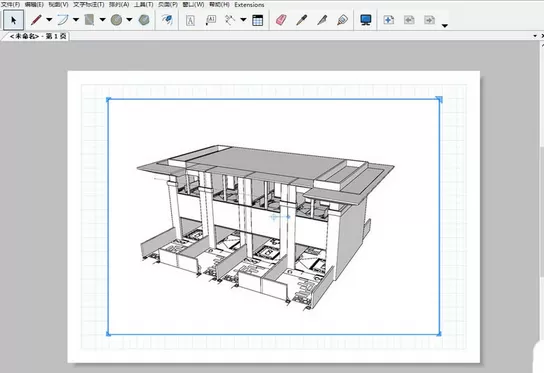
Task: Expand Circle tool options arrow
Action: pos(129,20)
